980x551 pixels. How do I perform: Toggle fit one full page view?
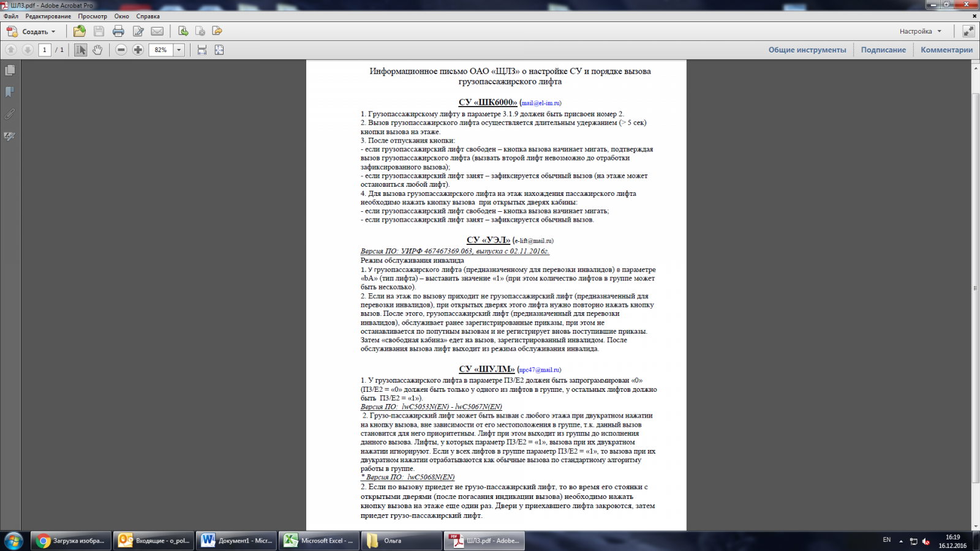point(219,50)
